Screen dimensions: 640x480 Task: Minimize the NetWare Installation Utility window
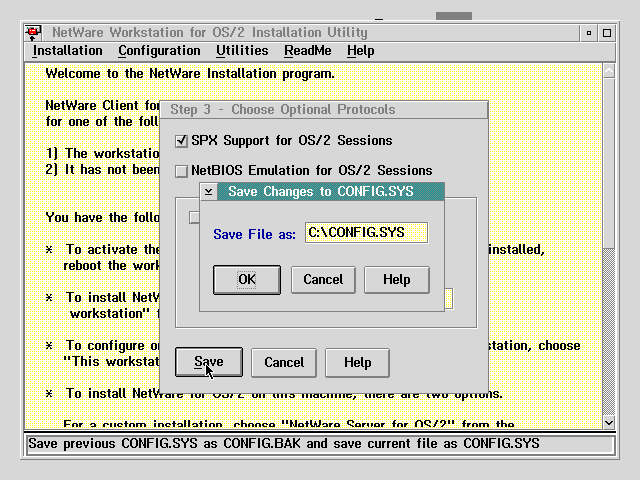point(589,33)
